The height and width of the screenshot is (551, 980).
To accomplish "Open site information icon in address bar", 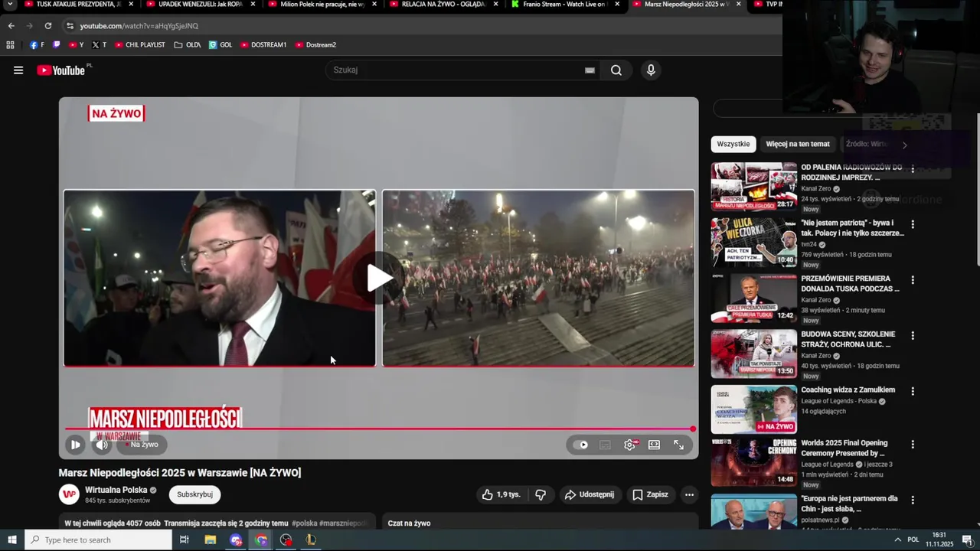I will coord(70,26).
